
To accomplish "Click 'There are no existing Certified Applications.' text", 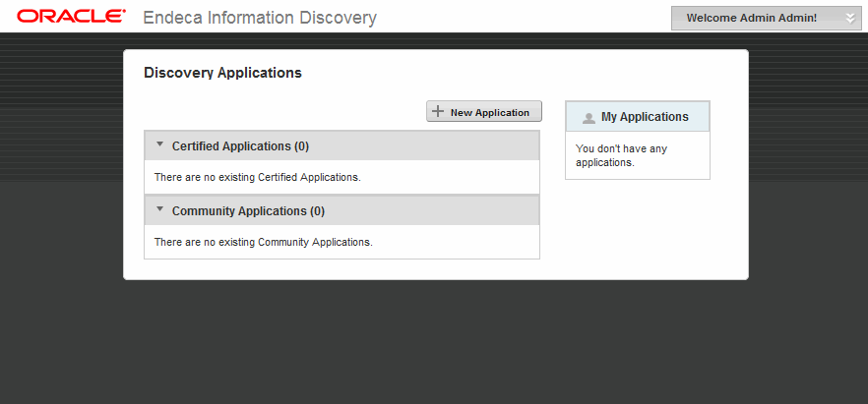I will (x=258, y=177).
